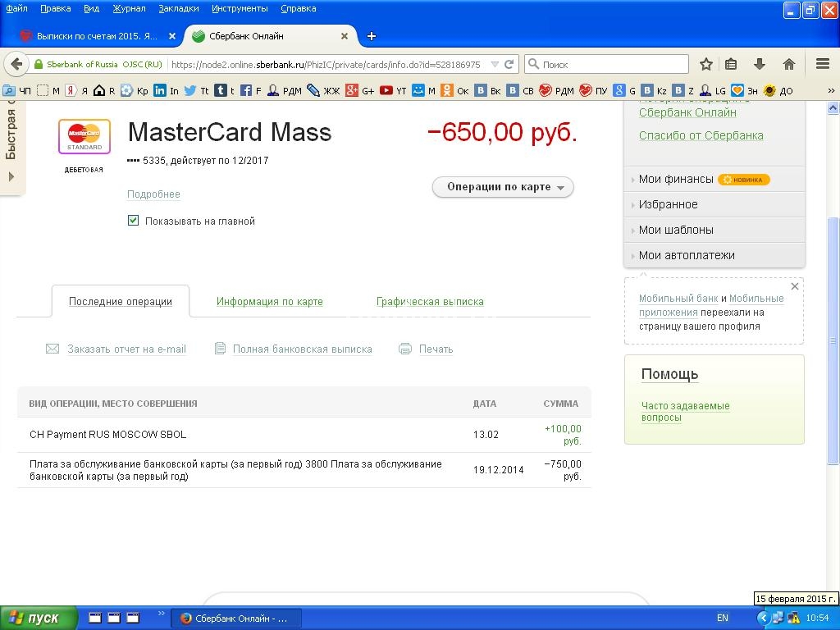Click the Подробнее link
840x630 pixels.
click(x=153, y=194)
